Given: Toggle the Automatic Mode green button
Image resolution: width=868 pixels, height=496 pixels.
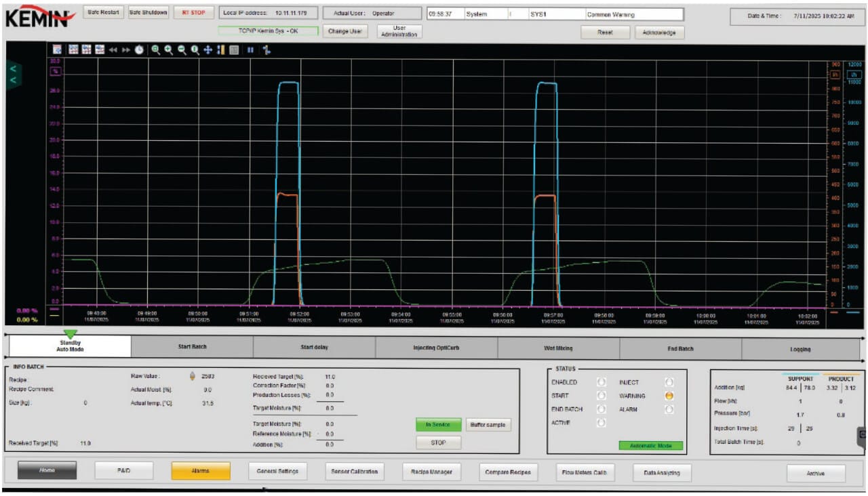Looking at the screenshot, I should pos(650,446).
